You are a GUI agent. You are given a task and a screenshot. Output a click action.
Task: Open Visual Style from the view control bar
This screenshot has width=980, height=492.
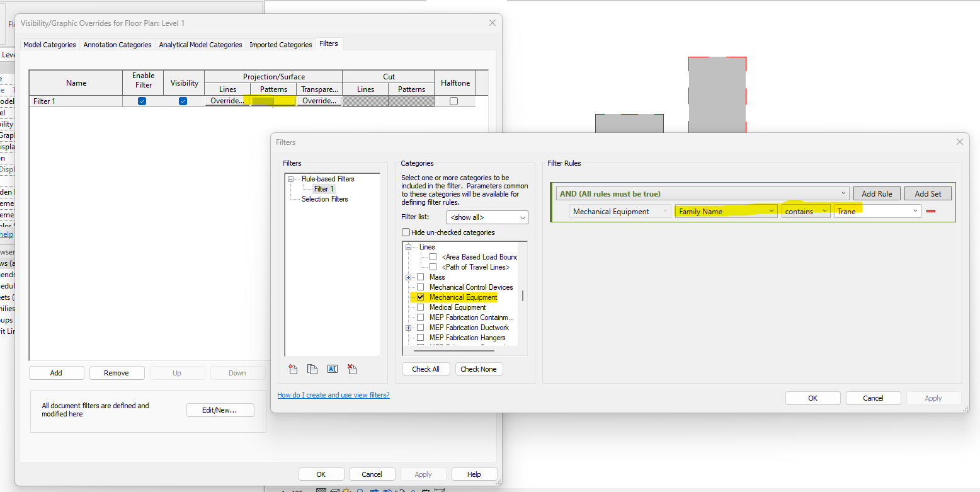[334, 489]
